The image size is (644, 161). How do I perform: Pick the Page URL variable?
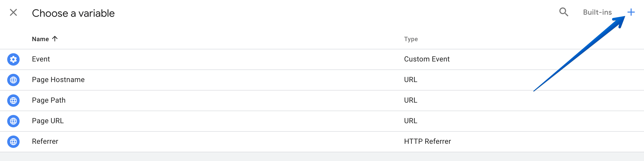(x=322, y=121)
